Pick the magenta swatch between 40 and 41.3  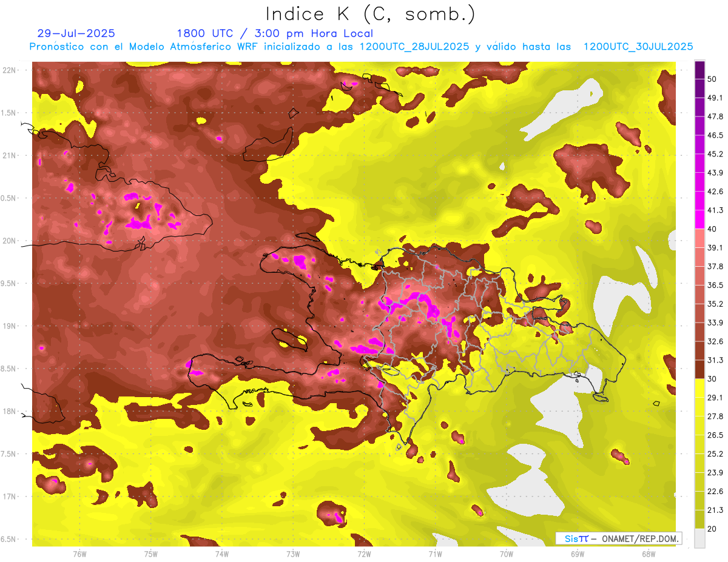click(x=699, y=219)
